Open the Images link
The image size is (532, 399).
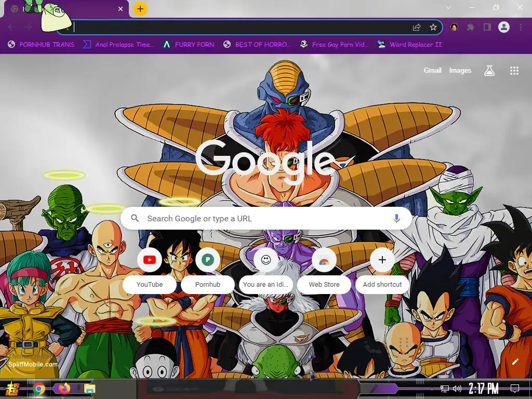point(460,71)
